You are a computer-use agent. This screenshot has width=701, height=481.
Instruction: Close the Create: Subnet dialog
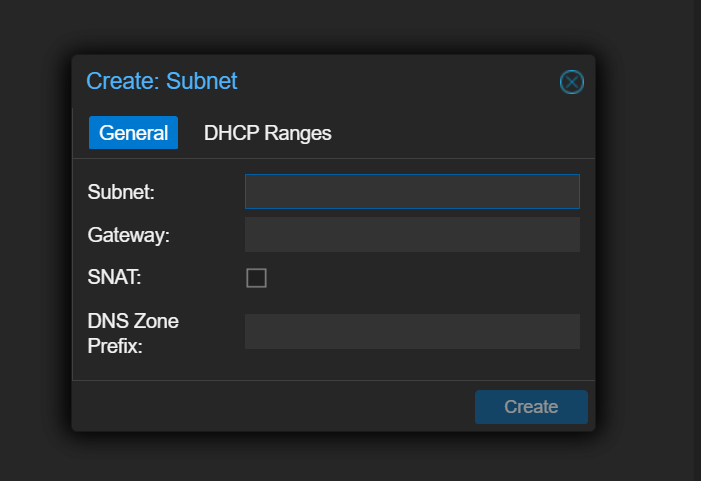coord(571,82)
